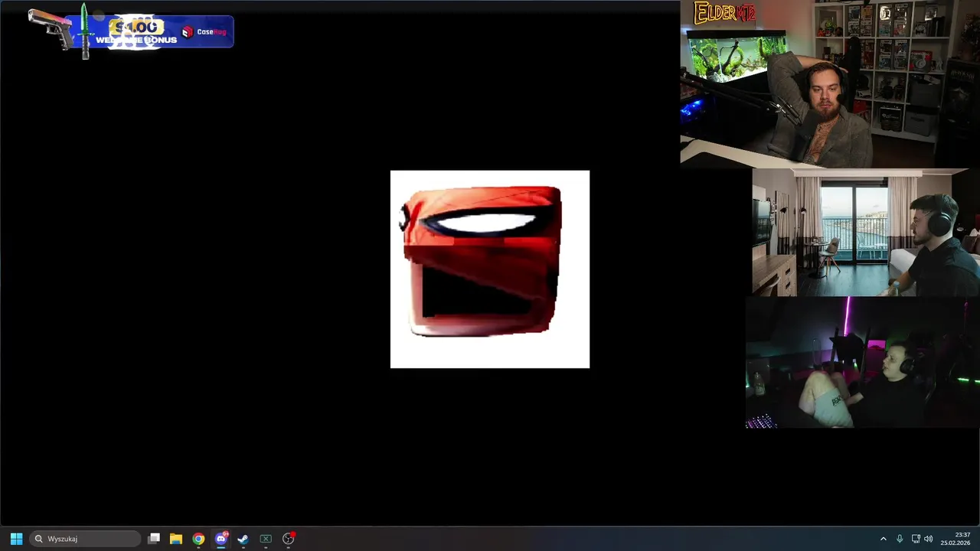Open Discord from the taskbar

coord(221,539)
